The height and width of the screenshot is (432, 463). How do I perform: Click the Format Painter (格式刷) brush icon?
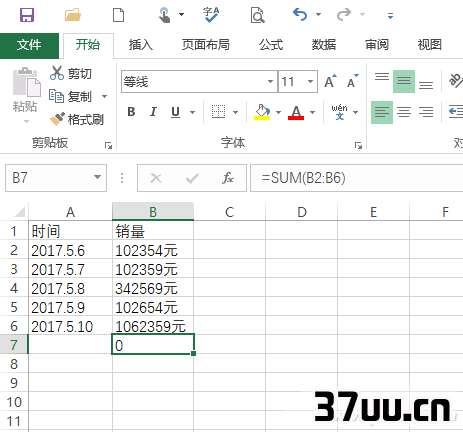pyautogui.click(x=57, y=119)
